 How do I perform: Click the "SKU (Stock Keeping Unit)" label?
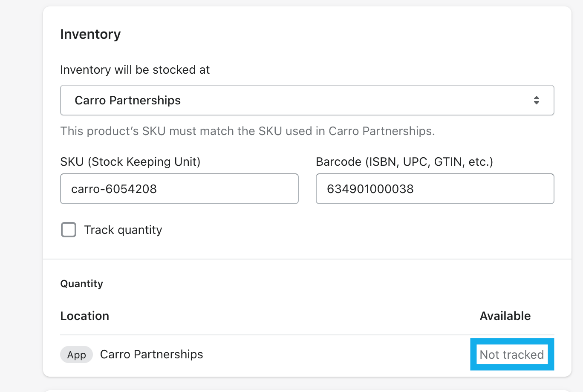pos(130,162)
